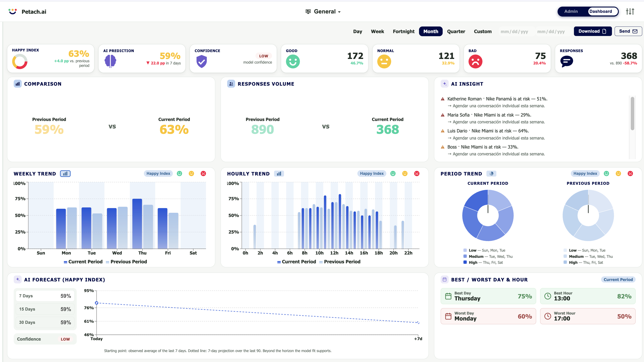Click the Responses Volume people icon
The width and height of the screenshot is (644, 362).
(231, 84)
